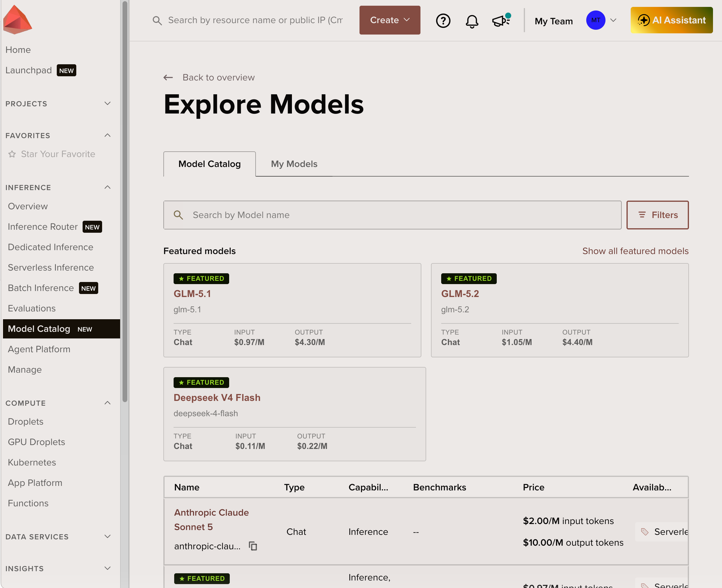
Task: Click the back arrow icon
Action: pos(168,77)
